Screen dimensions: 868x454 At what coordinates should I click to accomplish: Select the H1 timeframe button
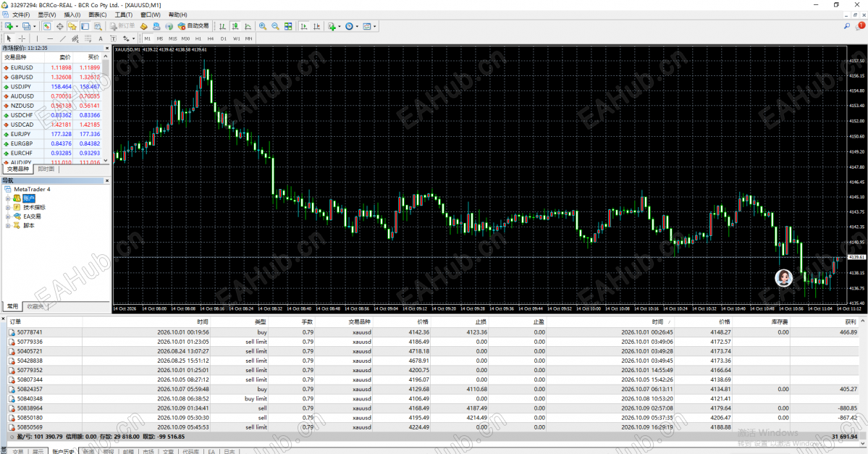click(x=198, y=38)
